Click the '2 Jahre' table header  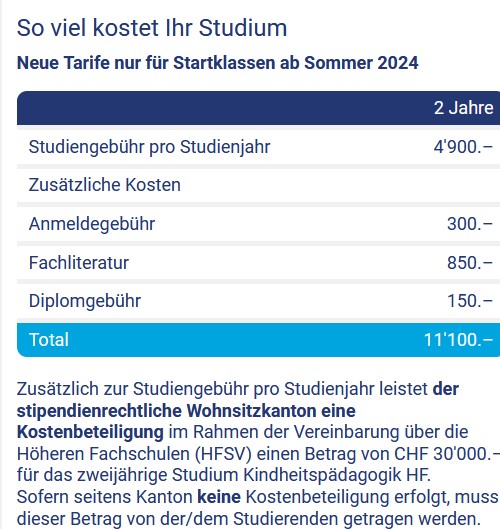pos(464,108)
